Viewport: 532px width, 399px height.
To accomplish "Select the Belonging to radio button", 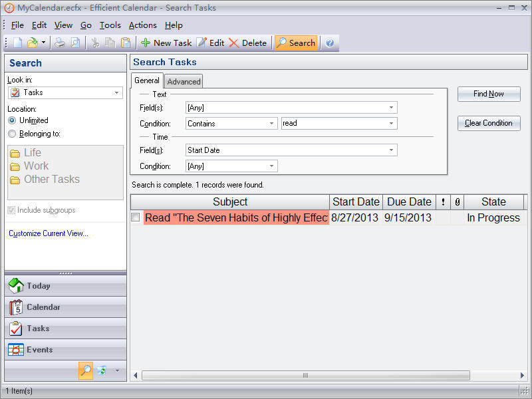I will pyautogui.click(x=12, y=134).
